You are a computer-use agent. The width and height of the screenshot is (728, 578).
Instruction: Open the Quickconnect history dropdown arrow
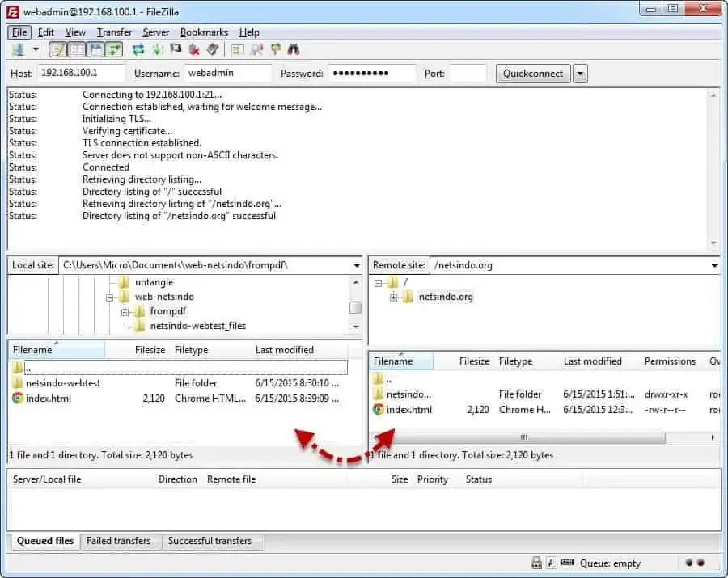(x=580, y=74)
